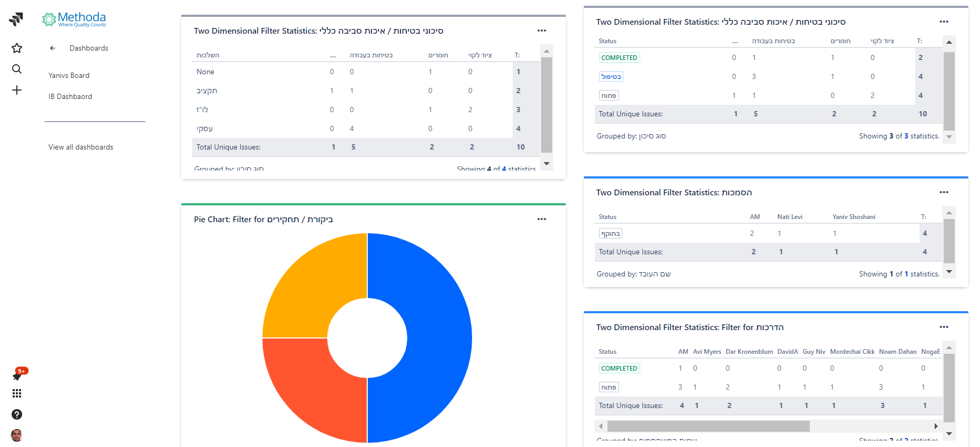This screenshot has height=447, width=980.
Task: Click horizontal scrollbar in הדרכות gadget
Action: click(708, 426)
